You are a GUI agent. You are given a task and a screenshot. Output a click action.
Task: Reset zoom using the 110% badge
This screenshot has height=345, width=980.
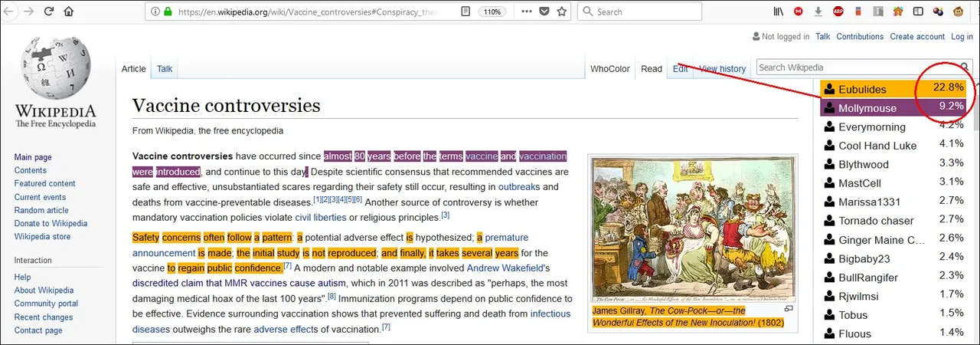[x=492, y=11]
